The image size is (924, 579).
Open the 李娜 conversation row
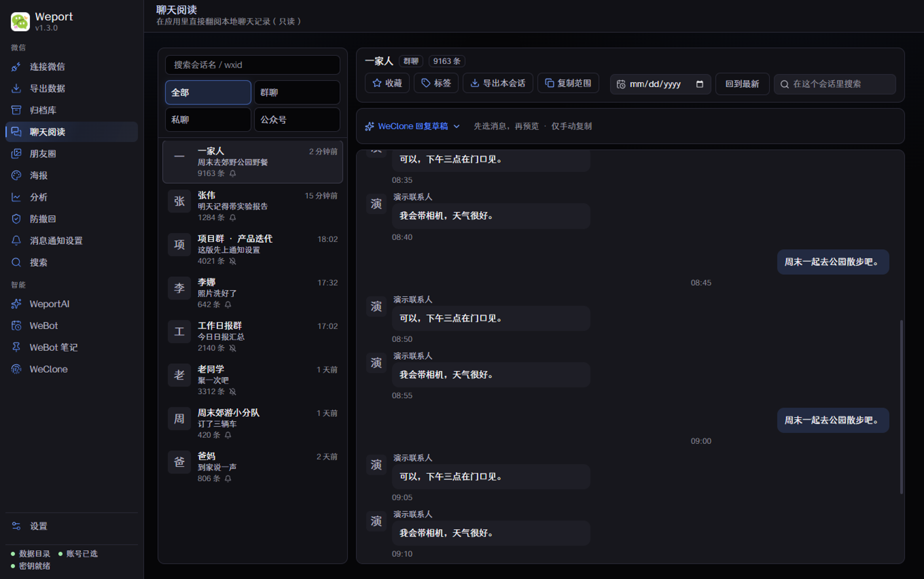pos(253,293)
